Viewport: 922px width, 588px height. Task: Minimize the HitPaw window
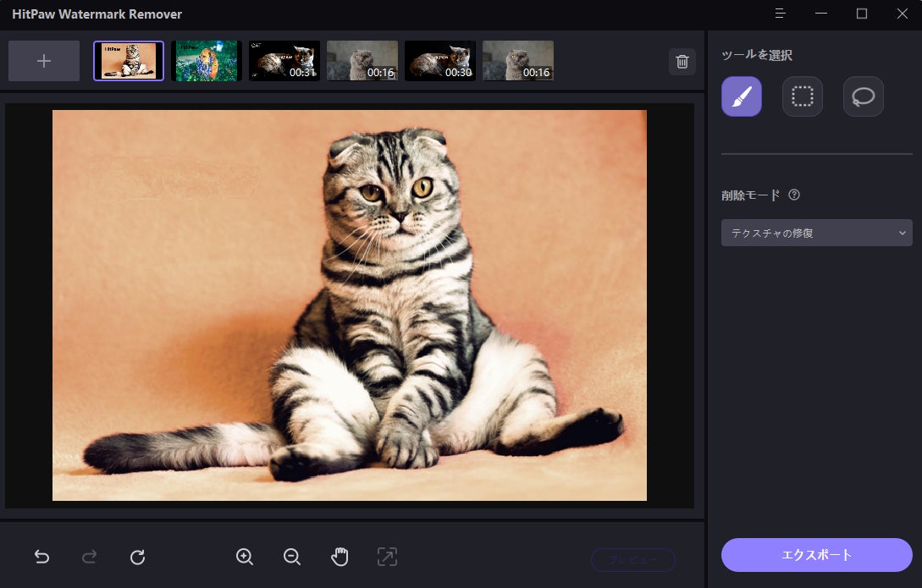(x=821, y=14)
